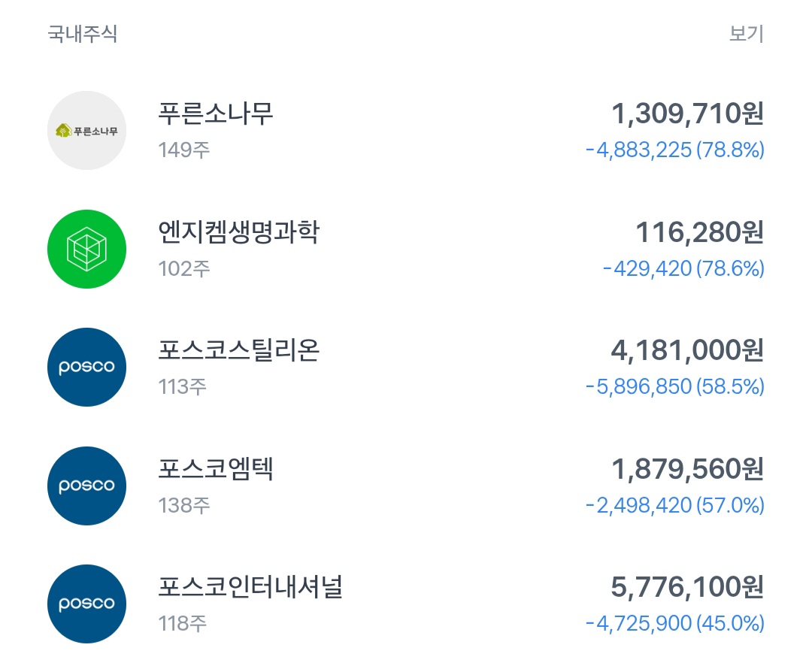Tap the POSCO logo beside 포스코인터내셔널

[x=86, y=604]
